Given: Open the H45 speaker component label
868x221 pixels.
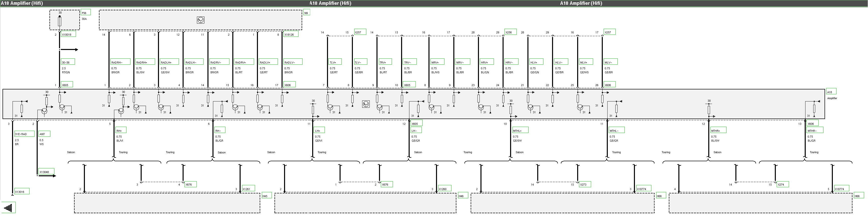Looking at the screenshot, I should 267,196.
